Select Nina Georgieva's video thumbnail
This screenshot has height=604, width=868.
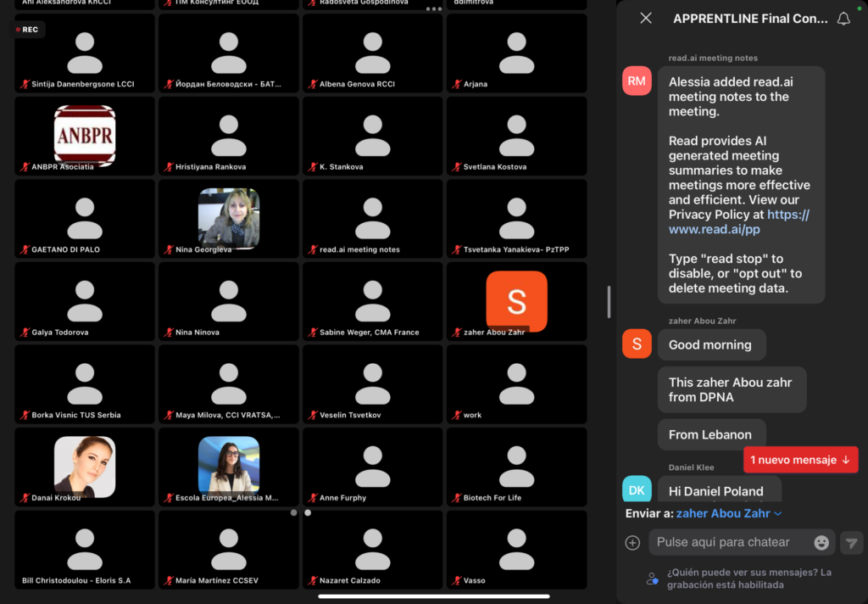coord(229,218)
